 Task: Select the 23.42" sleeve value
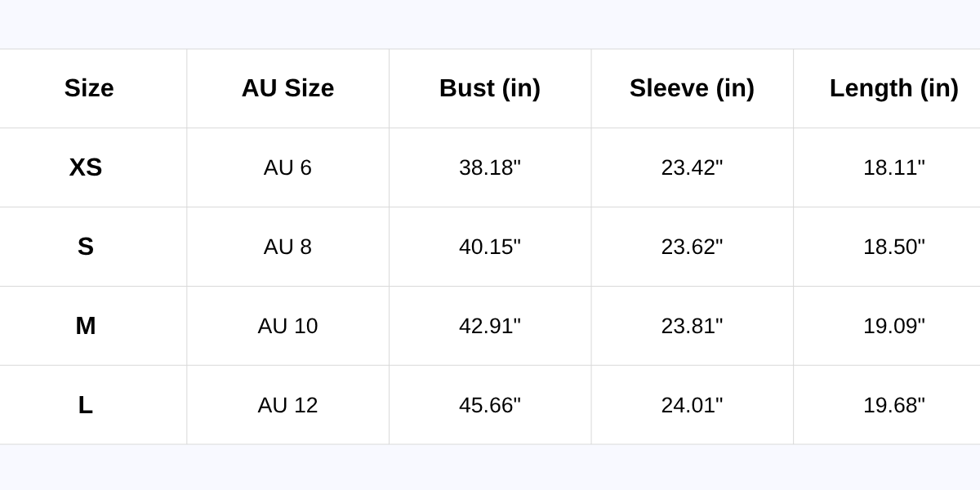(x=692, y=167)
